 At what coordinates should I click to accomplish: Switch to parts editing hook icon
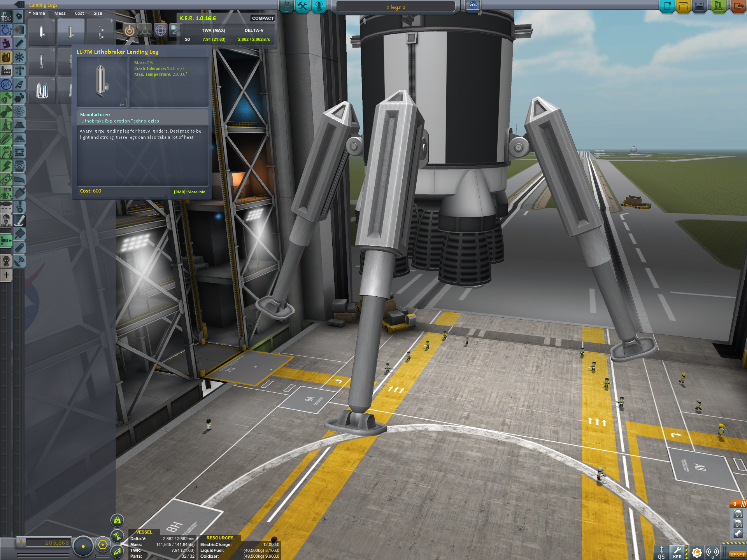286,6
